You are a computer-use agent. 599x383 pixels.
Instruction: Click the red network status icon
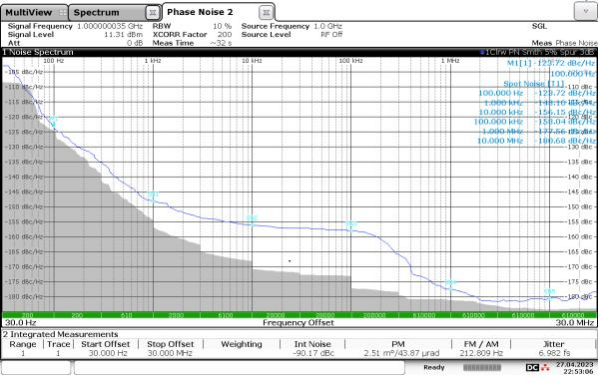pos(545,367)
